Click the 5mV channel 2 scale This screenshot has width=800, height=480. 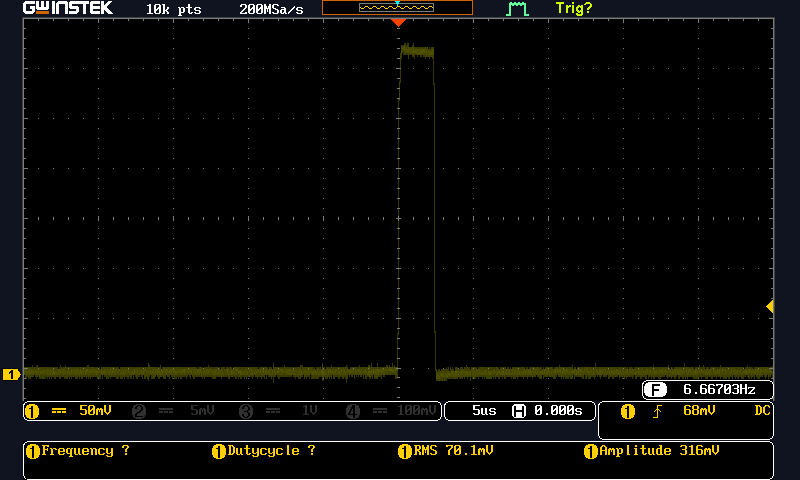click(x=202, y=411)
